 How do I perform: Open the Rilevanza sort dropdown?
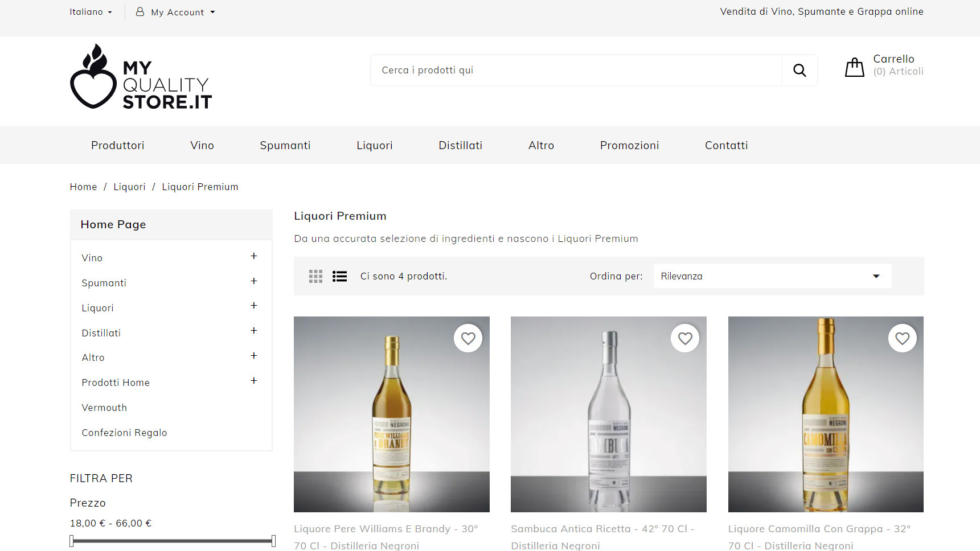tap(772, 276)
